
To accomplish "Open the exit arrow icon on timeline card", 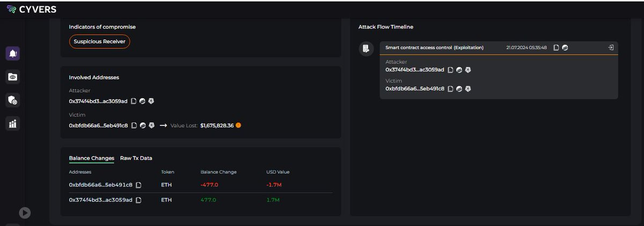I will click(x=611, y=48).
